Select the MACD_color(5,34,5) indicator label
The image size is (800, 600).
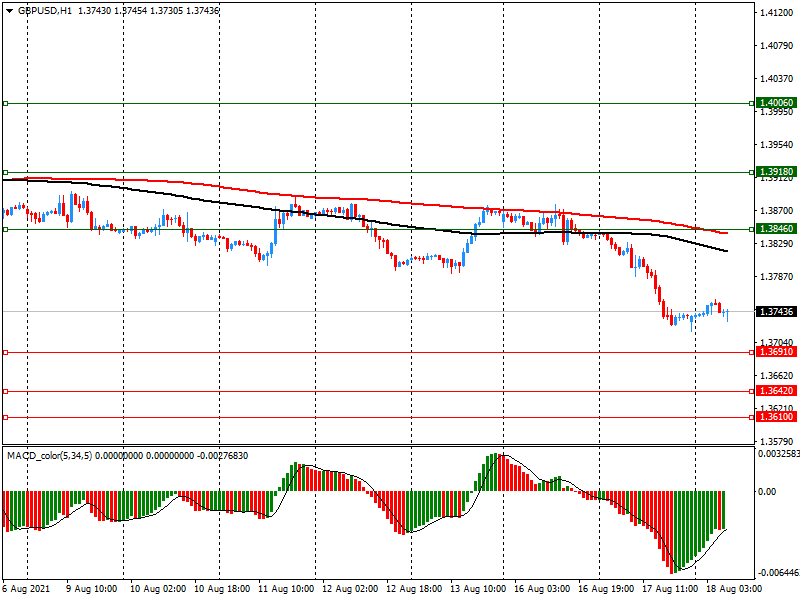click(49, 456)
